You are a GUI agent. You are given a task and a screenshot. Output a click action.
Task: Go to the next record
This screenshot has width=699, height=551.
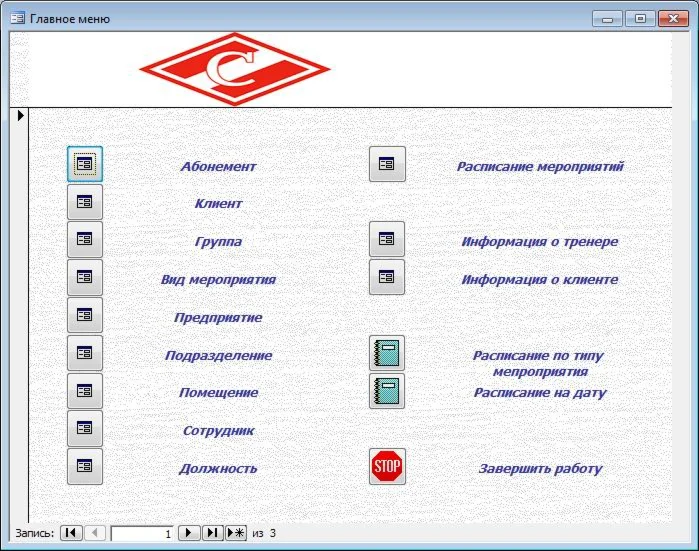tap(189, 533)
